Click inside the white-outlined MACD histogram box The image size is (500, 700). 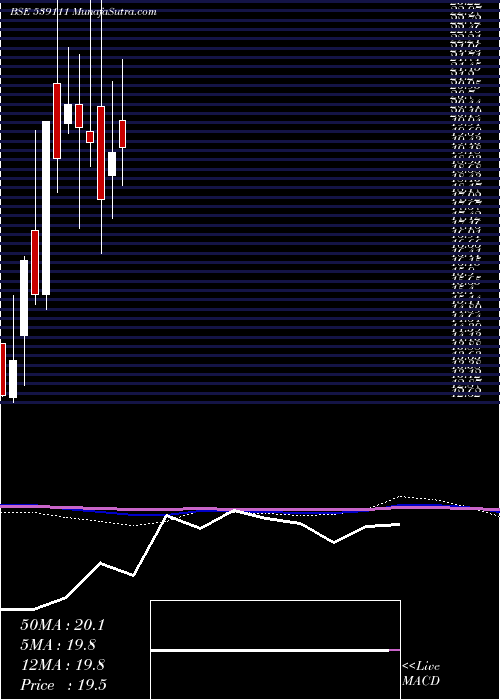pos(275,650)
